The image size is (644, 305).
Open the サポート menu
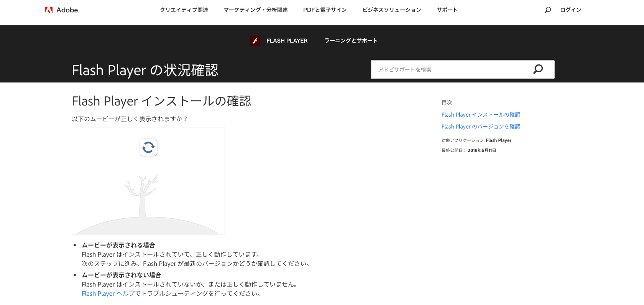click(447, 10)
